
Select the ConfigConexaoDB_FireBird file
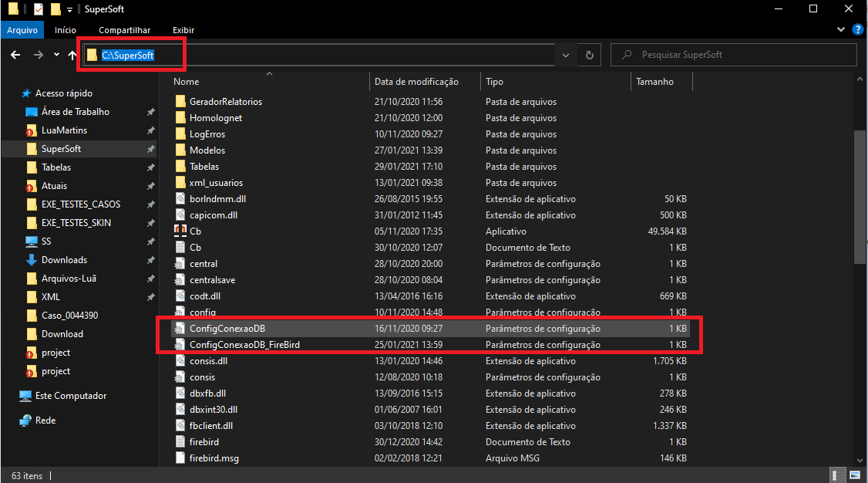click(244, 345)
